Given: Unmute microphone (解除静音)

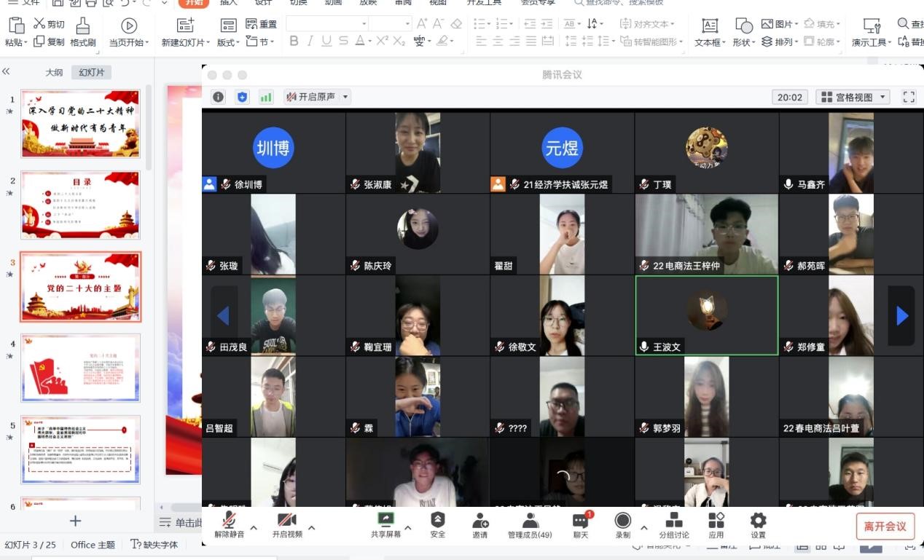Looking at the screenshot, I should pyautogui.click(x=229, y=520).
